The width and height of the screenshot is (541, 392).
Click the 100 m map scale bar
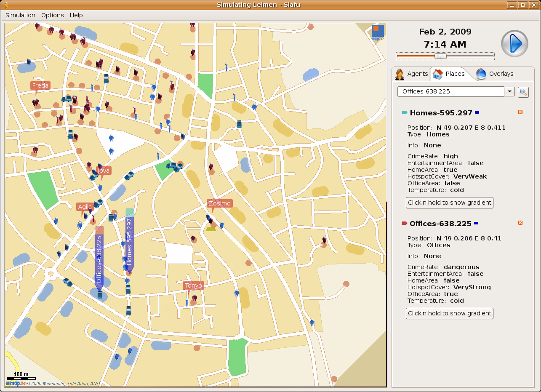click(21, 376)
